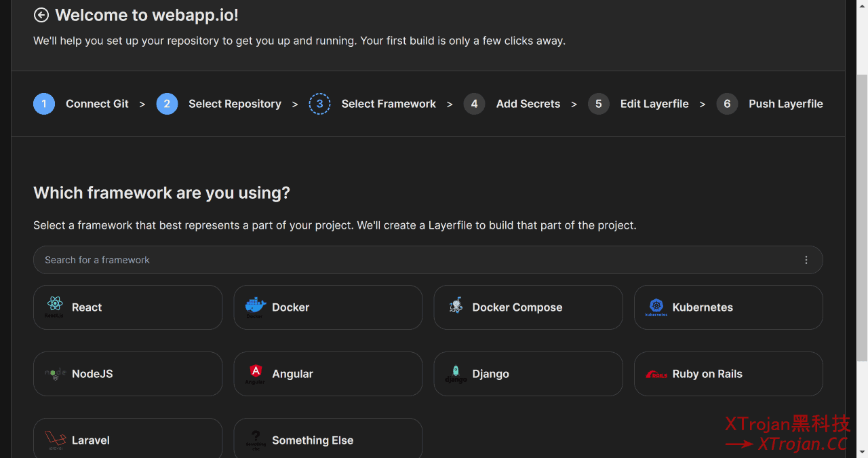The image size is (868, 458).
Task: Select the question mark Something Else icon
Action: tap(255, 440)
